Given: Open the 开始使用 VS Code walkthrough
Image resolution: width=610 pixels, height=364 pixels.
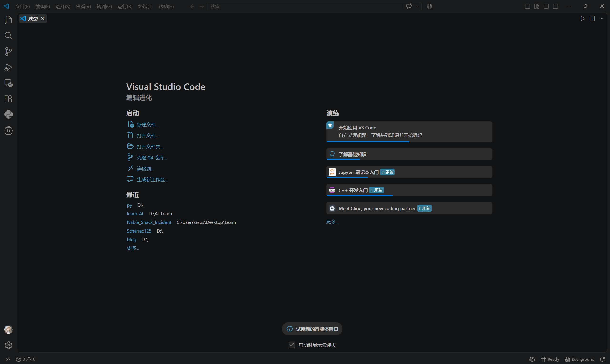Looking at the screenshot, I should 409,132.
